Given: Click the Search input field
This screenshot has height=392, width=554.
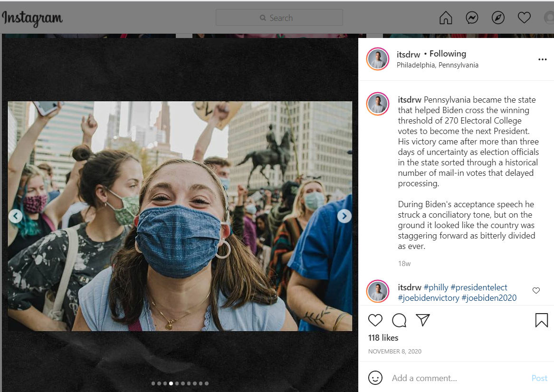Looking at the screenshot, I should (x=279, y=18).
